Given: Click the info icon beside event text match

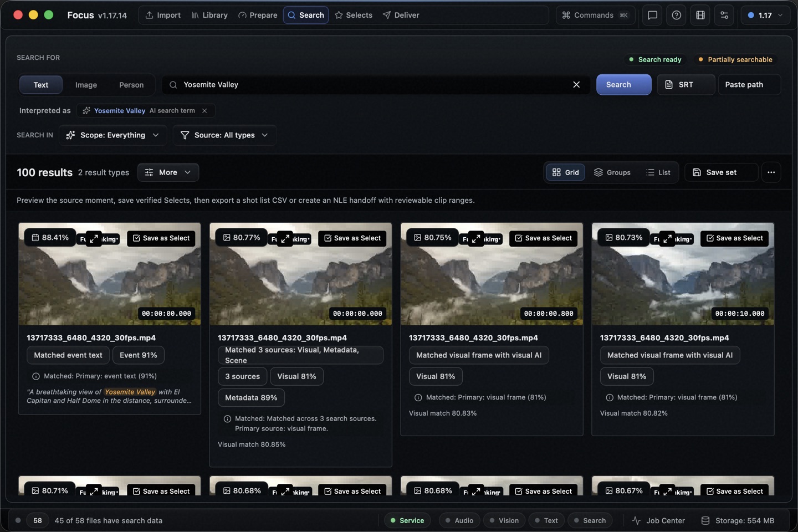Looking at the screenshot, I should 36,376.
